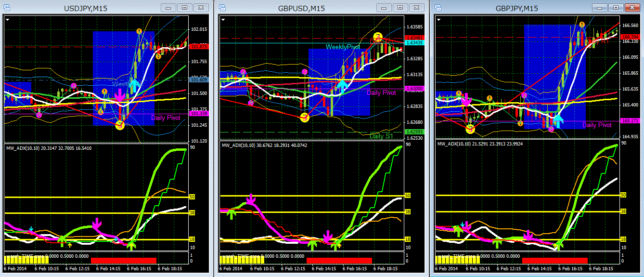Minimize the USDJPY,M15 chart window
The height and width of the screenshot is (277, 644).
coord(167,8)
